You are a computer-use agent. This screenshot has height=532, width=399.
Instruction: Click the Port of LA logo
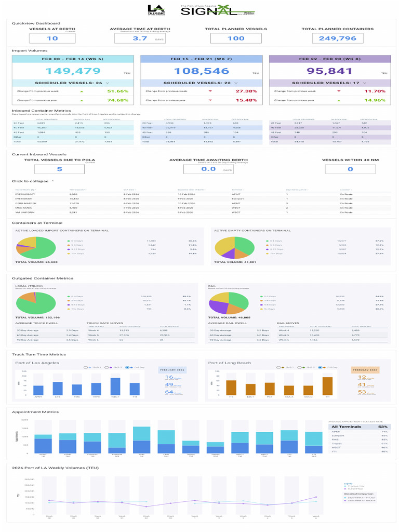coord(156,10)
